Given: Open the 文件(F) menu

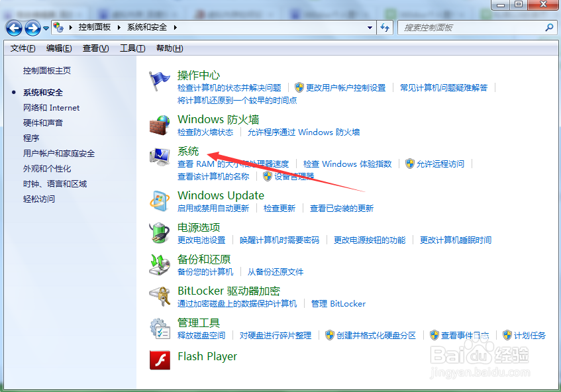Looking at the screenshot, I should point(23,48).
